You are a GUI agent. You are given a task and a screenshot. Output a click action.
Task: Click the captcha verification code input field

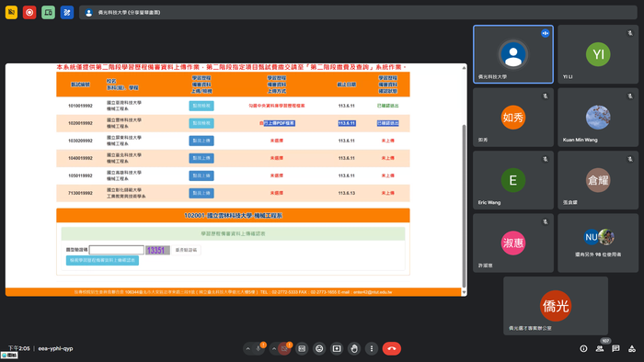tap(117, 250)
